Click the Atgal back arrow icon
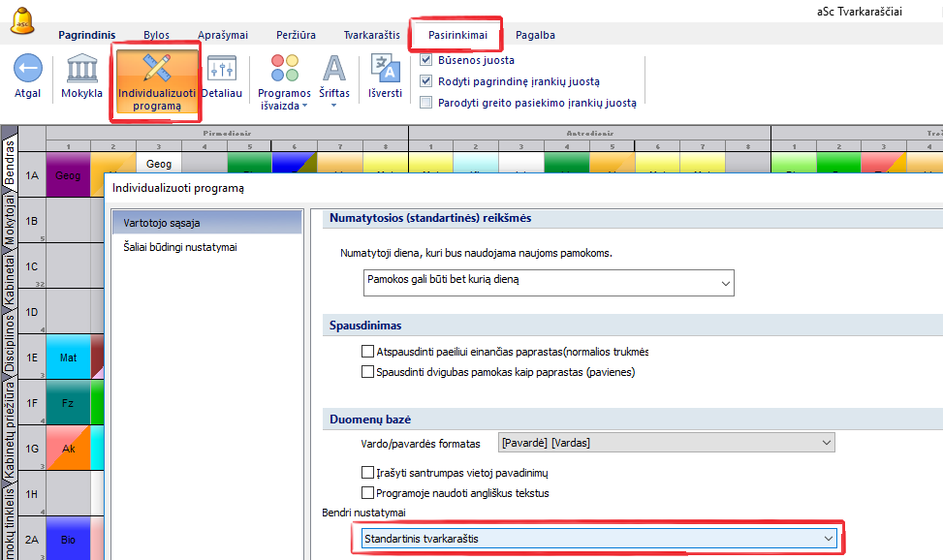Image resolution: width=943 pixels, height=560 pixels. point(27,69)
